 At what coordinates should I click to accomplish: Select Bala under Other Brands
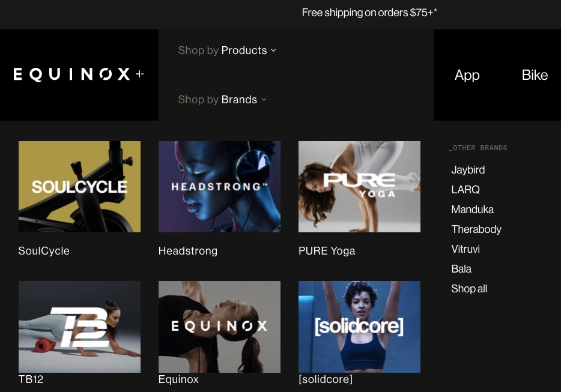coord(461,268)
